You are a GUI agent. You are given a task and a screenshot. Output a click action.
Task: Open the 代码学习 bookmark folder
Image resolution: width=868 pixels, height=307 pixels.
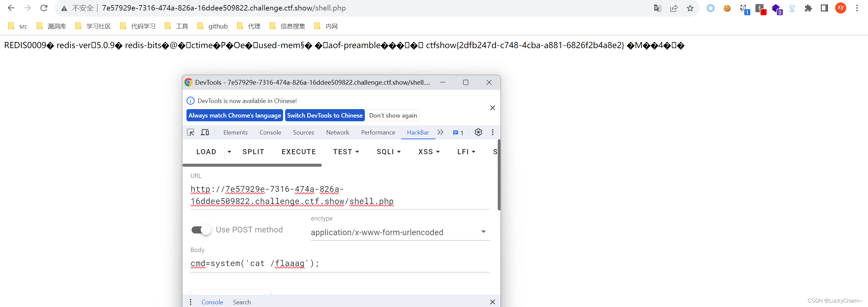[x=138, y=26]
